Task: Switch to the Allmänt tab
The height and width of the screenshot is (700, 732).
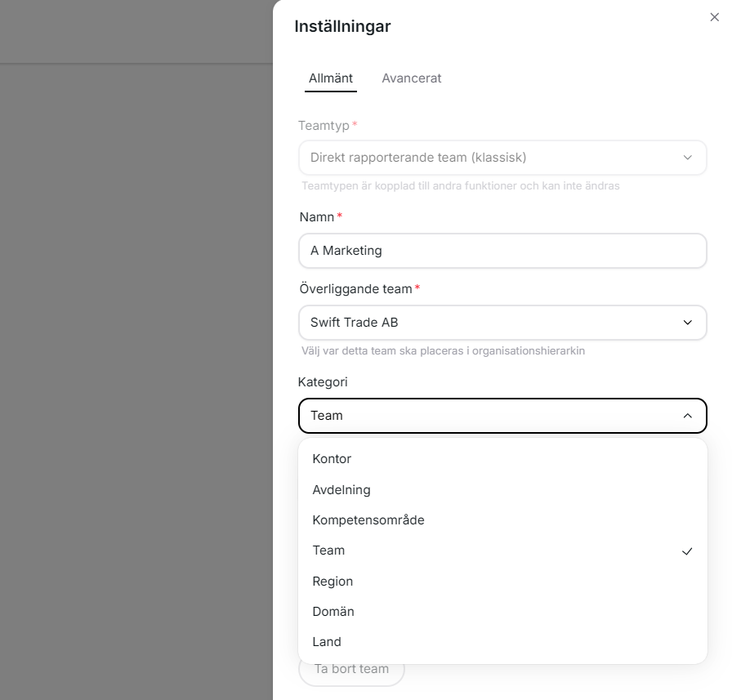Action: [331, 78]
